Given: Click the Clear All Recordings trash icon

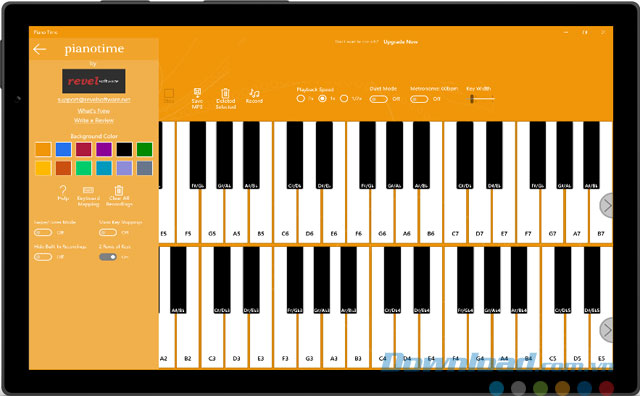Looking at the screenshot, I should pyautogui.click(x=119, y=190).
